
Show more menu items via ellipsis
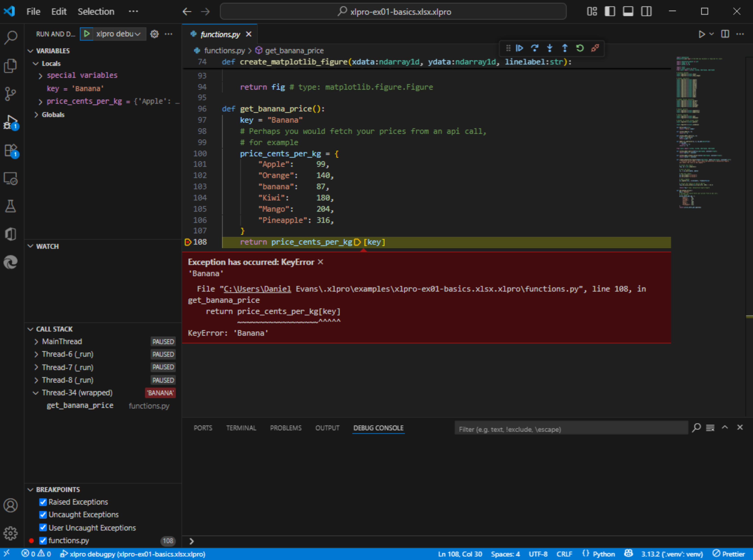[x=133, y=11]
